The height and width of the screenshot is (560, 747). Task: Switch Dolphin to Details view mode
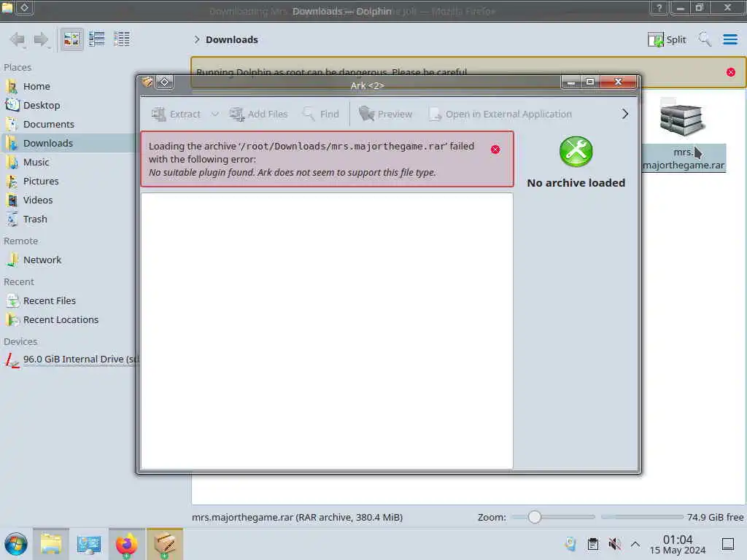click(x=122, y=39)
